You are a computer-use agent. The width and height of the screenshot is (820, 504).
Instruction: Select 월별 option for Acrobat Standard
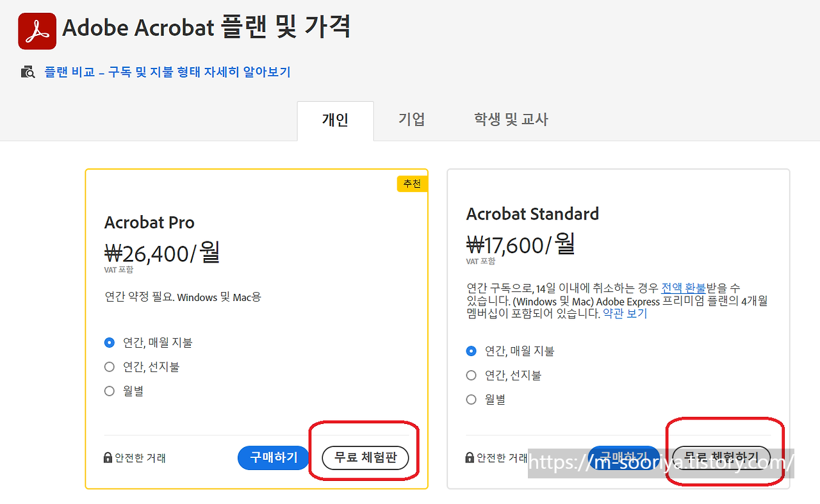[471, 400]
